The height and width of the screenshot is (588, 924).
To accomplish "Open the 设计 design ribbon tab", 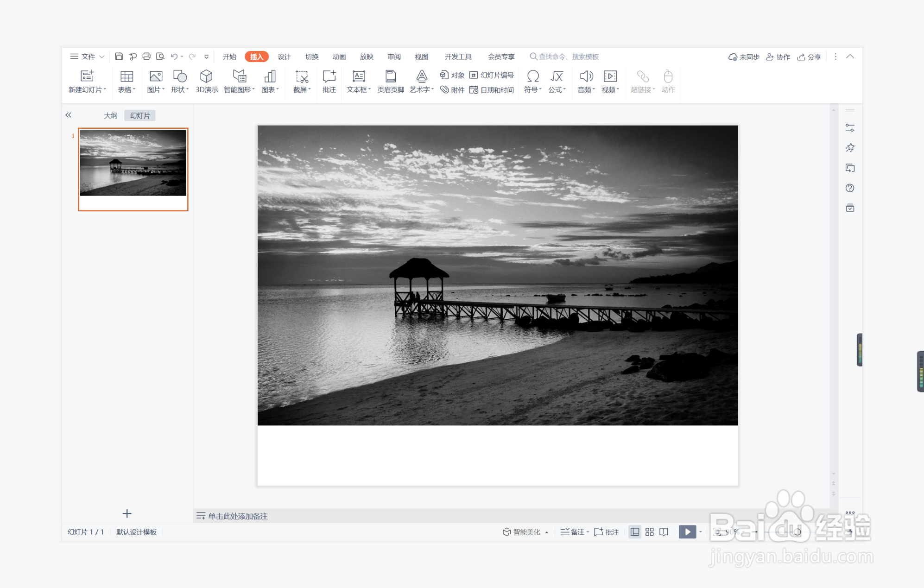I will (x=284, y=57).
